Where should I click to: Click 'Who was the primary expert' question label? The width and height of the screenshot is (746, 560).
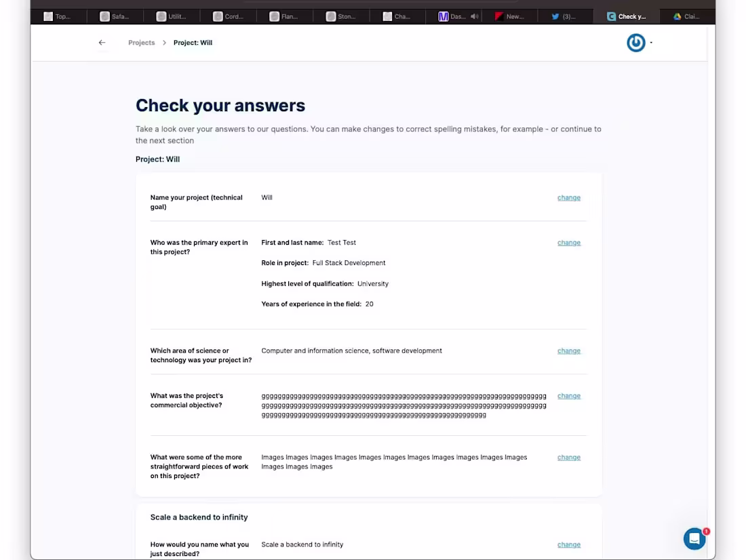point(199,247)
